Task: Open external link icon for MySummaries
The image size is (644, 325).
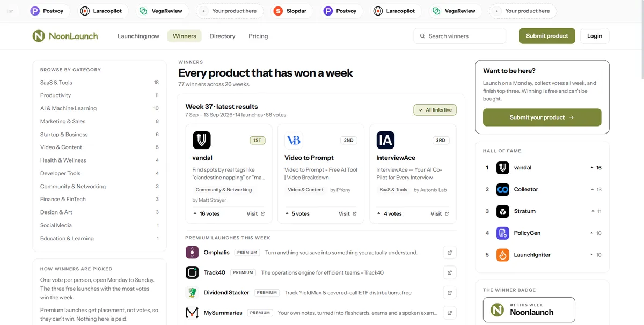Action: (450, 313)
